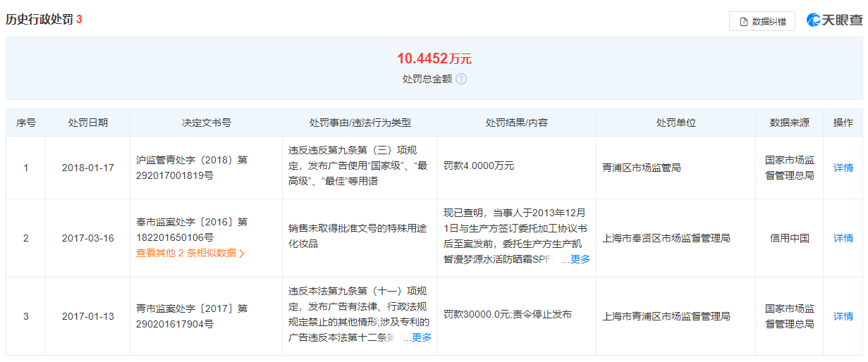This screenshot has width=868, height=362.
Task: Click the 天眼查 logo
Action: click(x=835, y=20)
